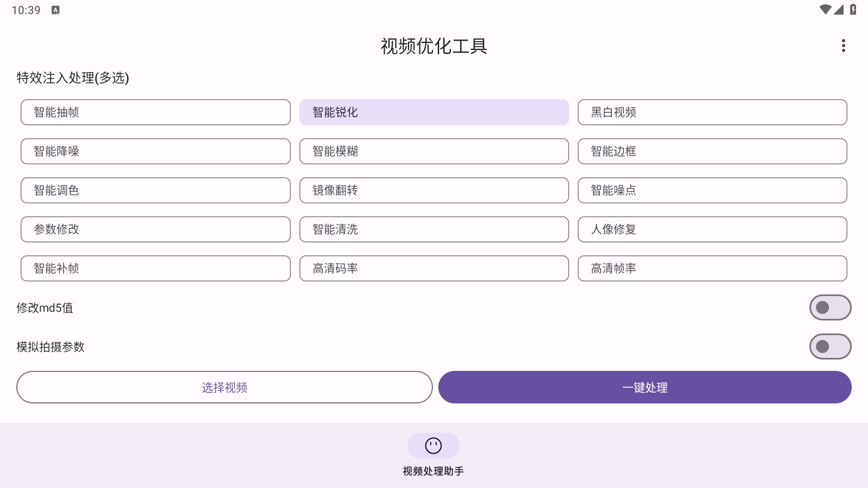868x488 pixels.
Task: Select the 智能边框 effect chip
Action: (x=712, y=151)
